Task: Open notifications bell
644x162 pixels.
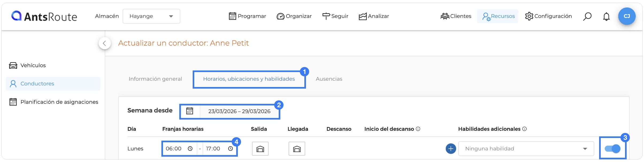Action: click(x=606, y=17)
